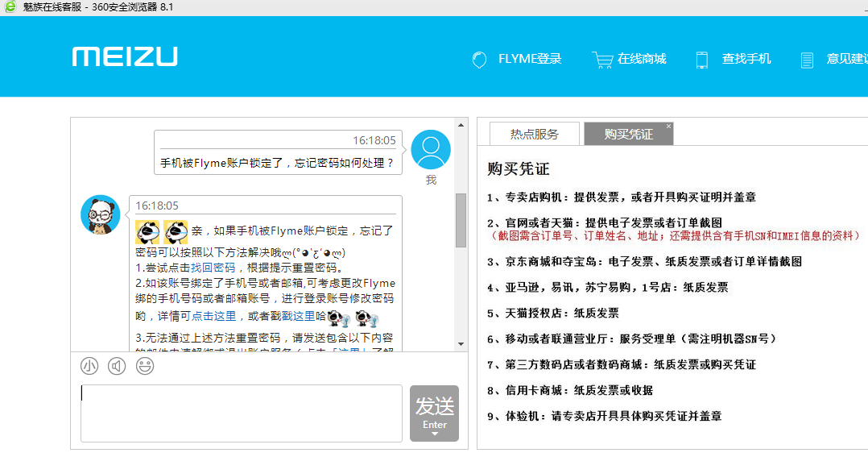
Task: Click item 9 体验机 text
Action: 605,416
